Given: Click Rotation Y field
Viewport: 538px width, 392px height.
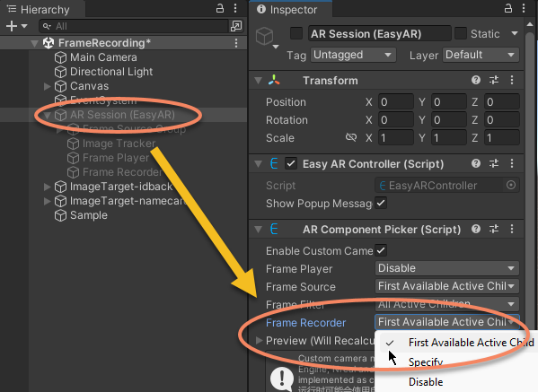Looking at the screenshot, I should click(x=449, y=120).
